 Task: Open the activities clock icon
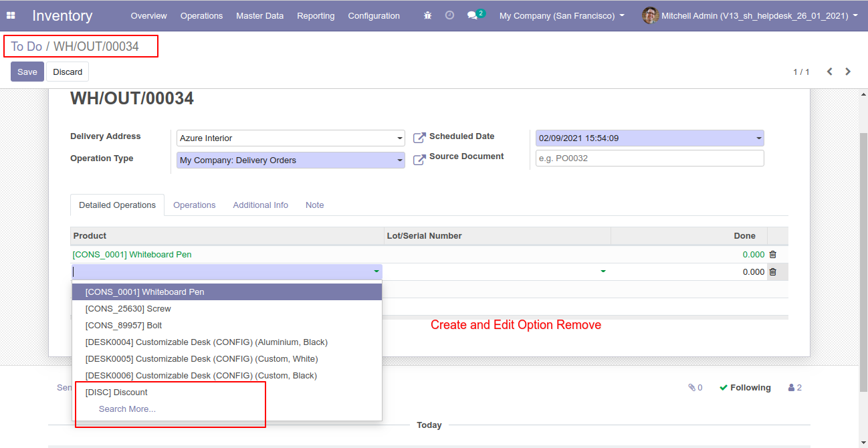click(449, 15)
